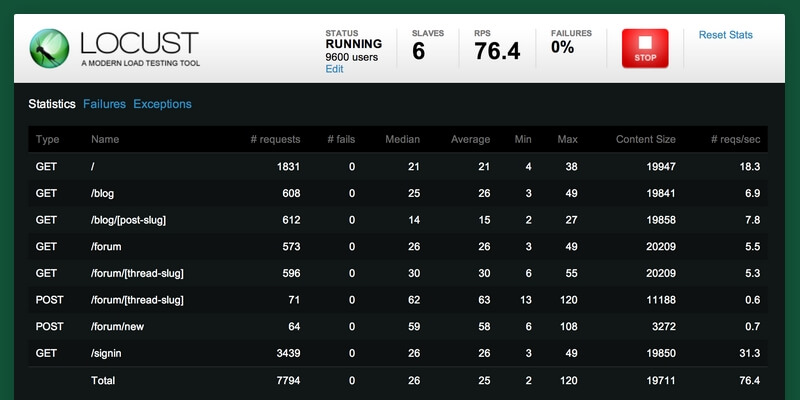Sort by Average response time header
Image resolution: width=800 pixels, height=400 pixels.
(x=470, y=140)
